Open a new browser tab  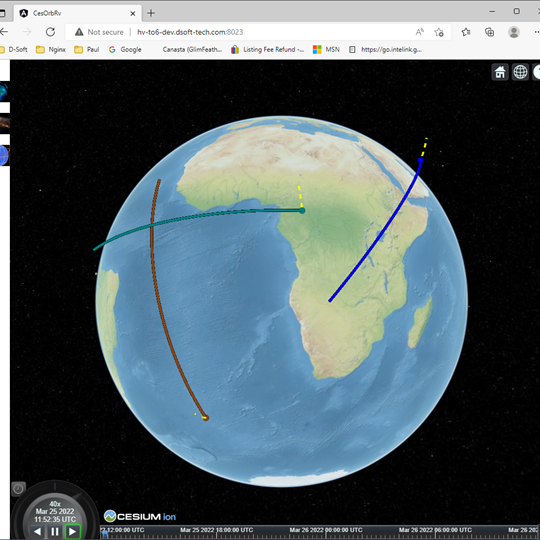point(151,13)
